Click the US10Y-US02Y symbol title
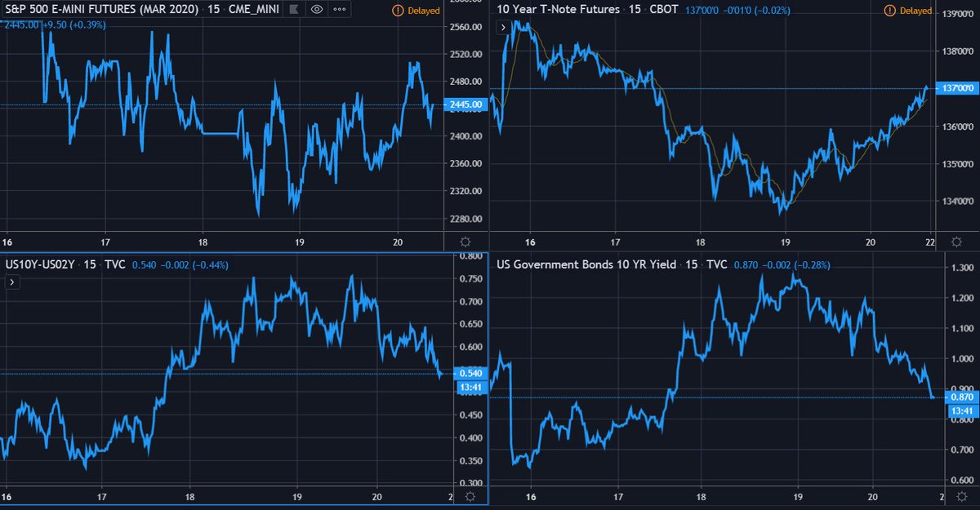 [x=42, y=265]
